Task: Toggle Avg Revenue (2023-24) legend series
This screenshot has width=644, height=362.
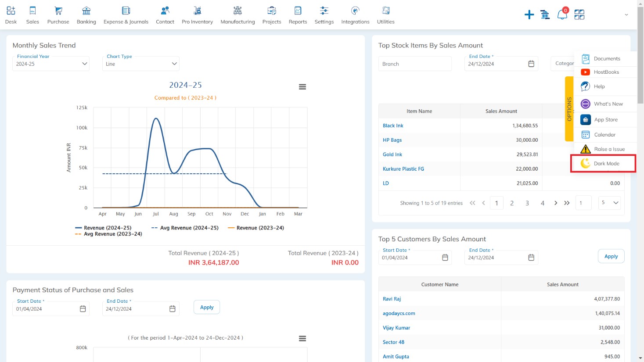Action: pyautogui.click(x=108, y=234)
